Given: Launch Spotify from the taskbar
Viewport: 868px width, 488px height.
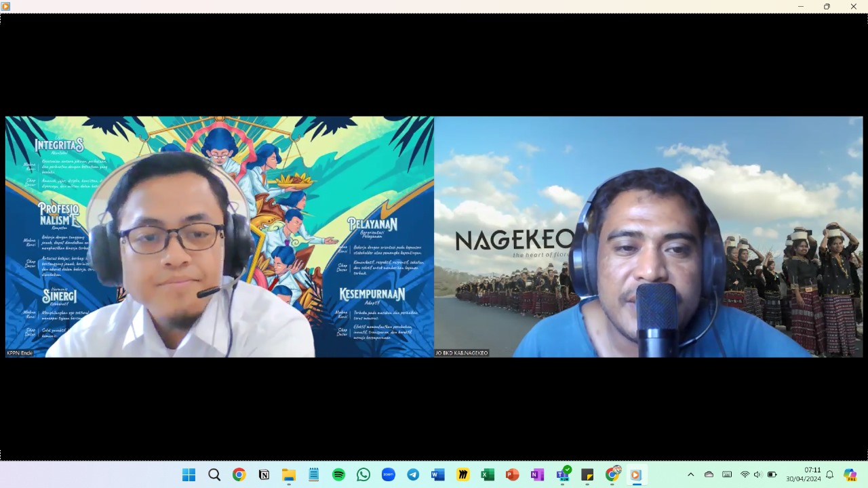Looking at the screenshot, I should click(x=338, y=474).
